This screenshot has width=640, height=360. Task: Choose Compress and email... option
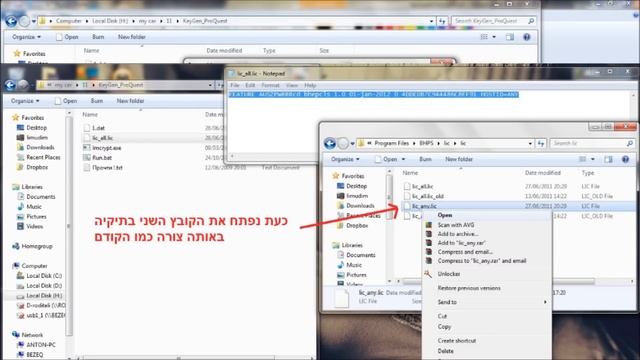coord(465,252)
